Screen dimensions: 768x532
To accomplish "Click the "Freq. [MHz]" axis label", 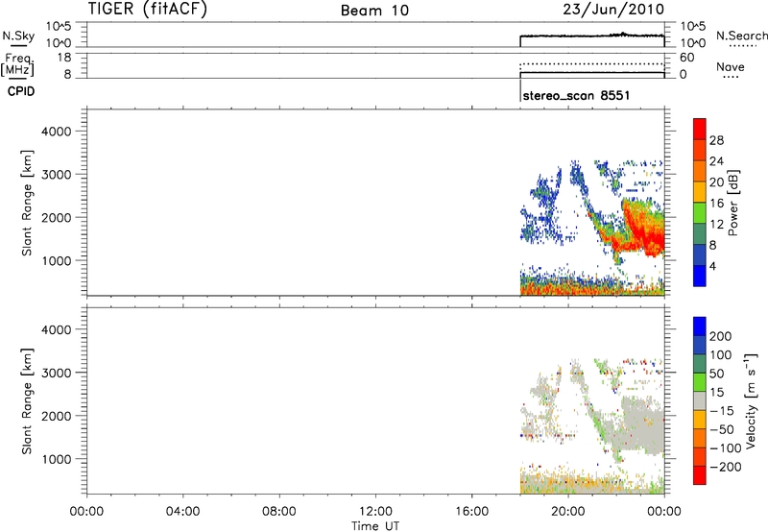I will click(x=18, y=64).
